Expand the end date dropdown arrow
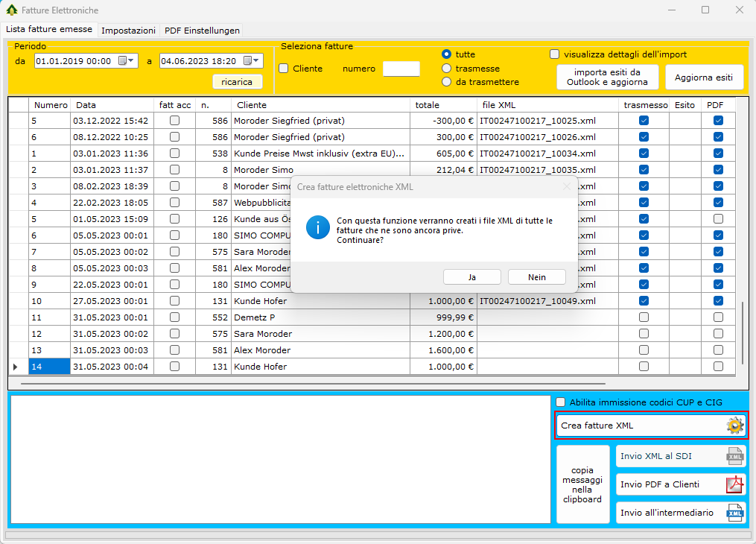Viewport: 756px width, 544px height. 256,61
